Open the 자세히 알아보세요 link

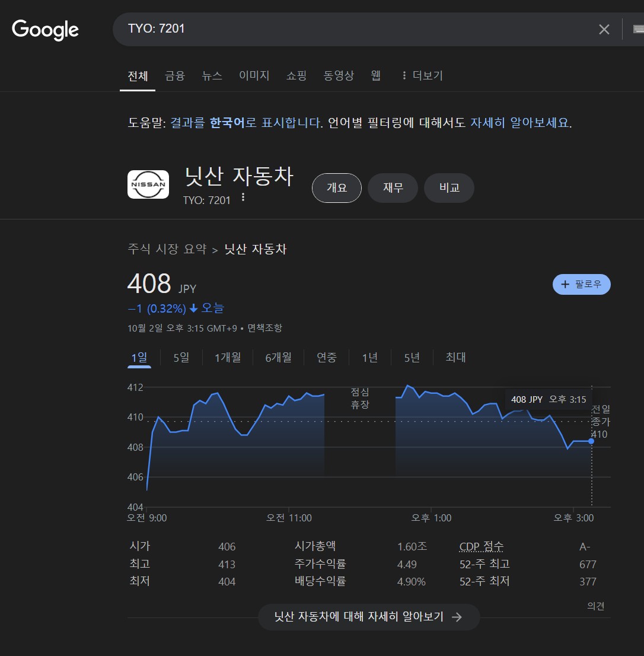pyautogui.click(x=520, y=123)
